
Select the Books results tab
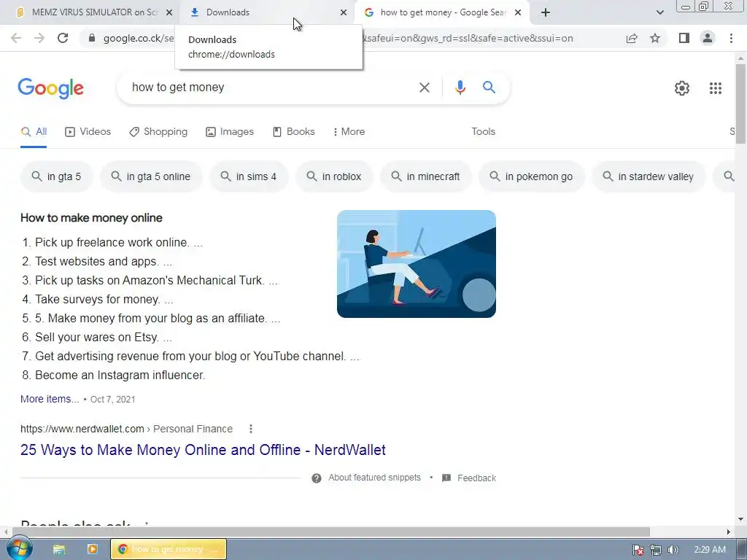pyautogui.click(x=293, y=132)
